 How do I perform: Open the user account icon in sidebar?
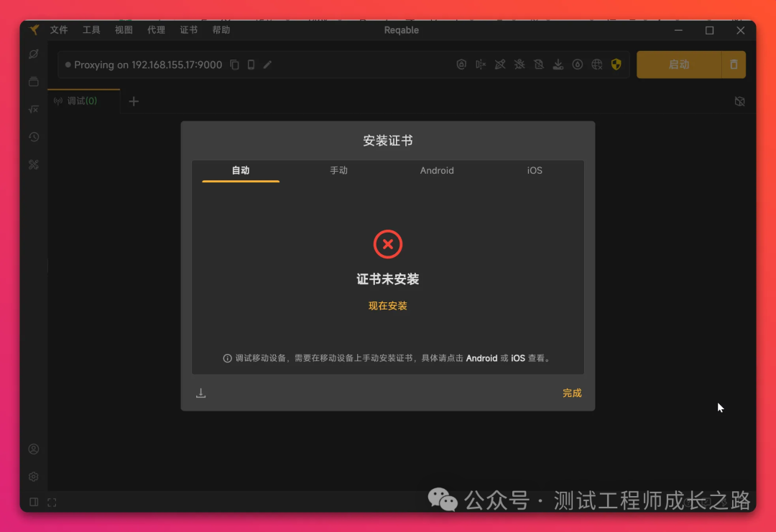(34, 449)
